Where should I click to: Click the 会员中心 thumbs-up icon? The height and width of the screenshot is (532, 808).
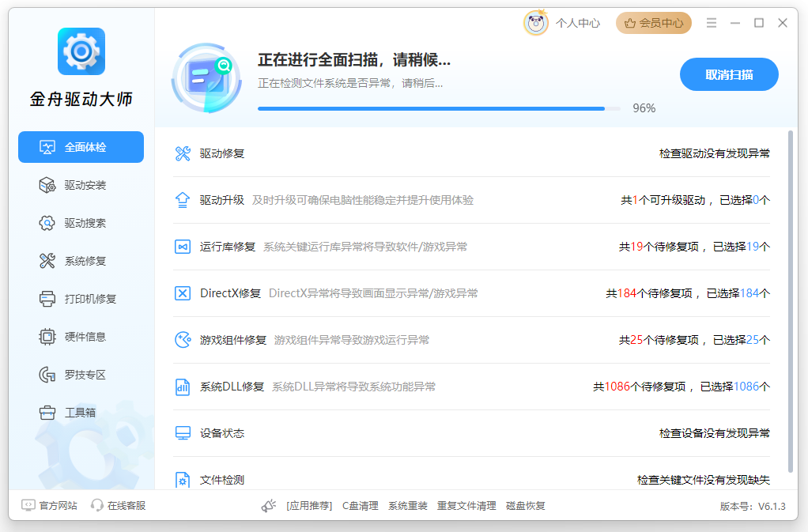[629, 23]
